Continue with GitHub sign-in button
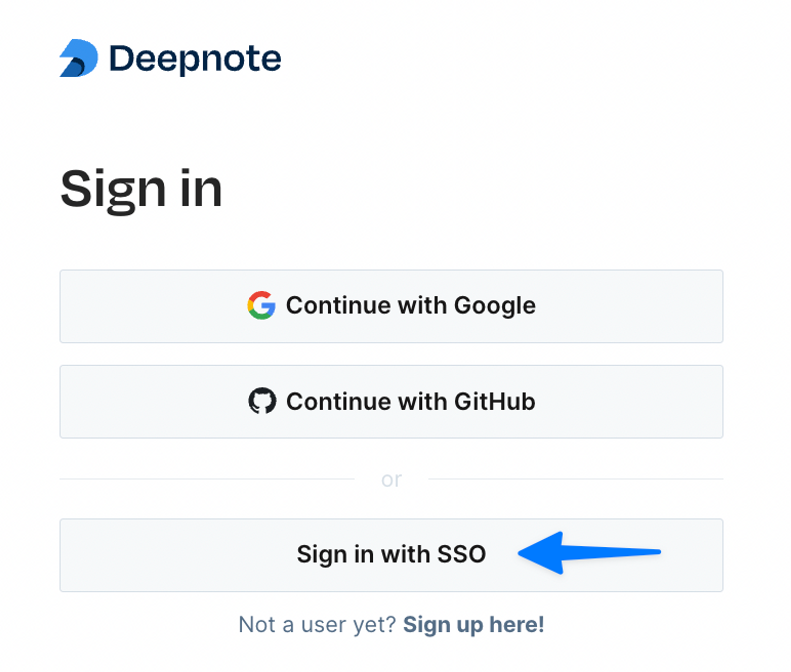The image size is (791, 672). (391, 402)
